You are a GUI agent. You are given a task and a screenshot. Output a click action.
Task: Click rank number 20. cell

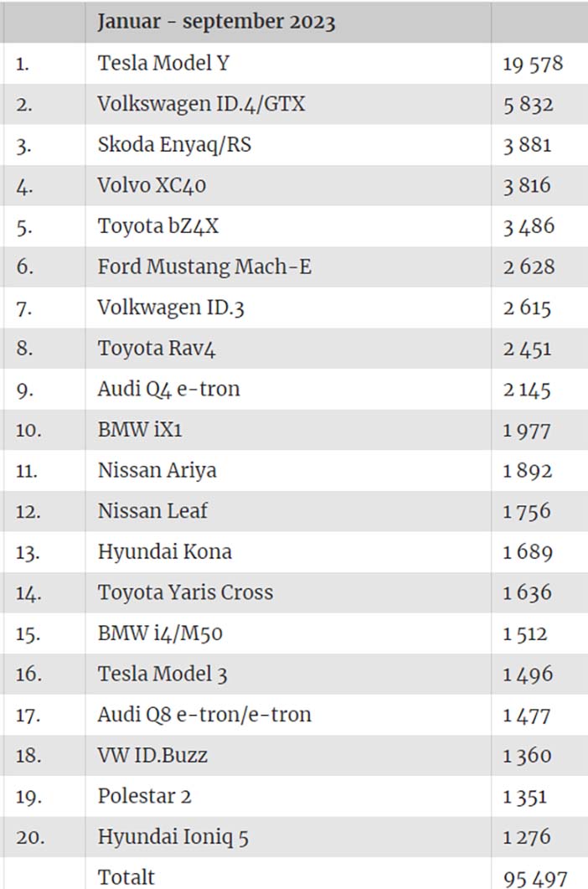coord(30,837)
